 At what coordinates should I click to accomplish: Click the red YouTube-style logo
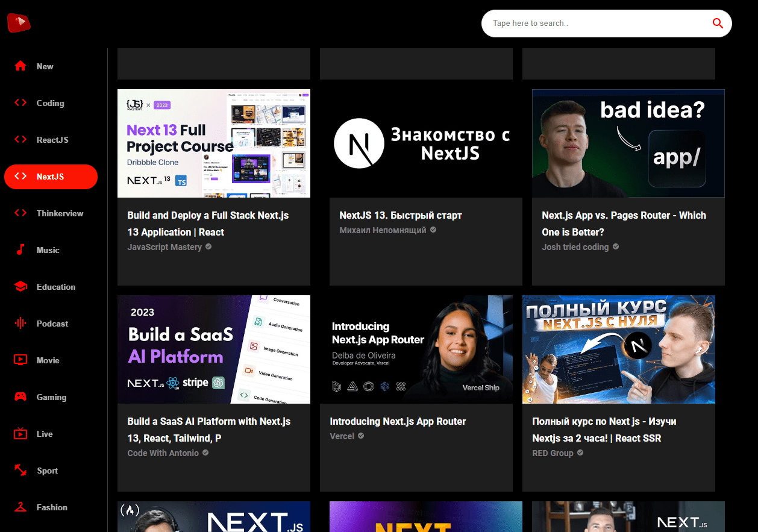point(19,23)
